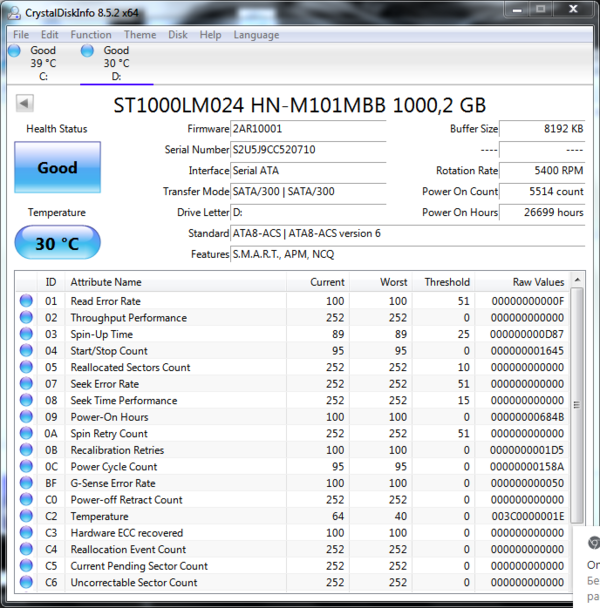Viewport: 600px width, 608px height.
Task: Open the Theme menu
Action: (x=140, y=34)
